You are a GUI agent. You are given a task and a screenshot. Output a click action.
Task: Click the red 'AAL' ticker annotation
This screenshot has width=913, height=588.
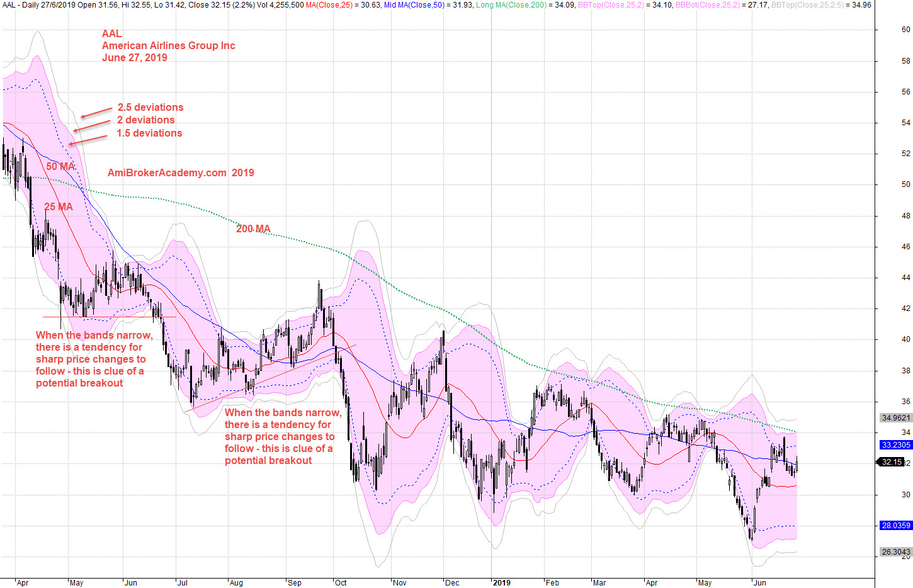coord(112,33)
